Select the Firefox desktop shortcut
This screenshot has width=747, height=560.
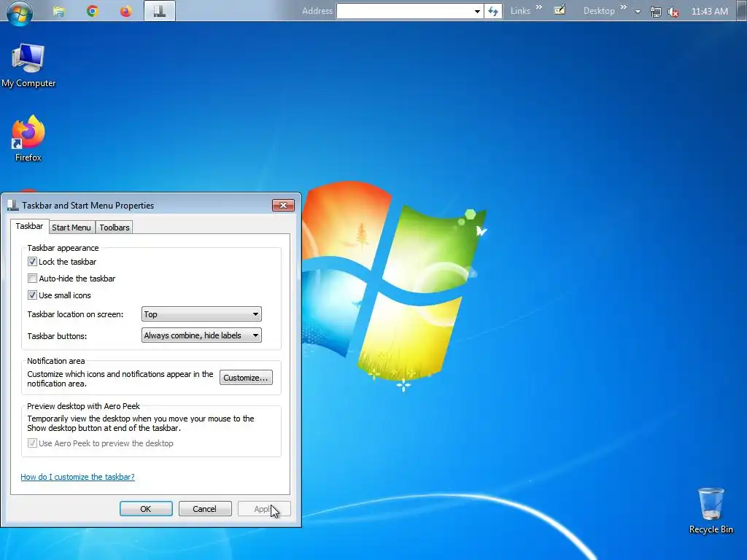click(x=28, y=139)
